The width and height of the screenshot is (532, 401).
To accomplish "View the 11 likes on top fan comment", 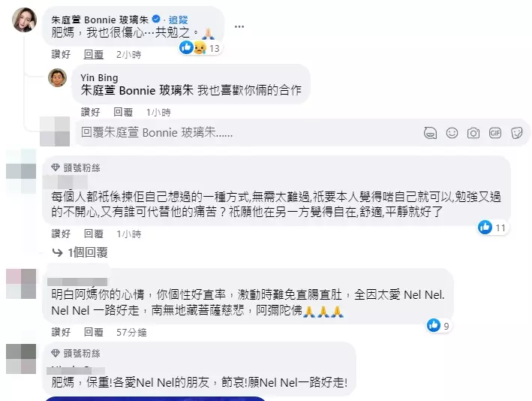I will tap(492, 228).
